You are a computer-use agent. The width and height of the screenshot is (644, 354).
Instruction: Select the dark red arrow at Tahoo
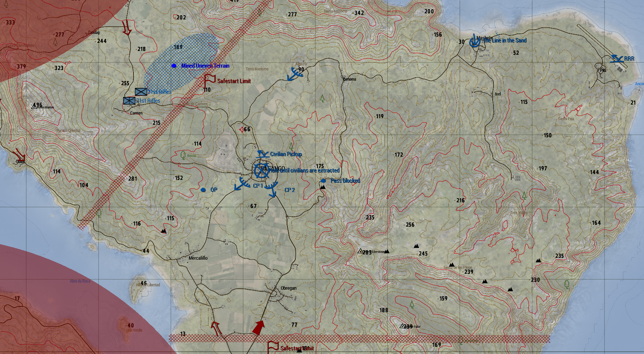point(19,155)
